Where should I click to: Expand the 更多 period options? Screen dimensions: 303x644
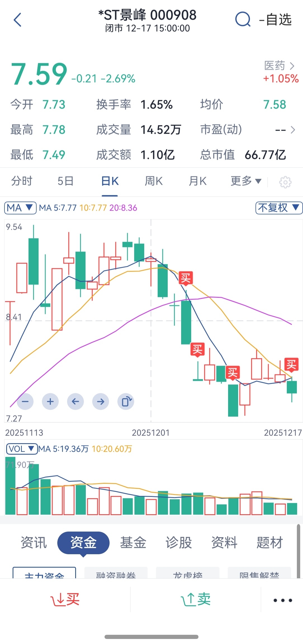click(x=246, y=181)
